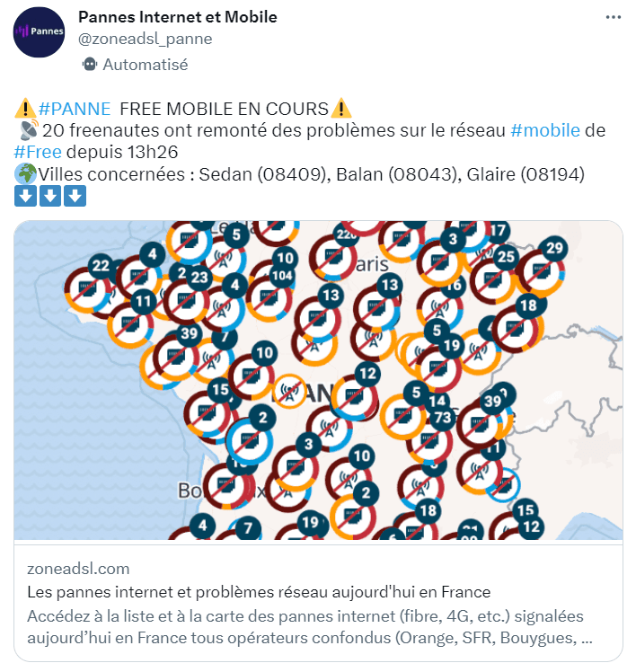Click the Pannes profile avatar
The image size is (636, 672).
pyautogui.click(x=38, y=32)
